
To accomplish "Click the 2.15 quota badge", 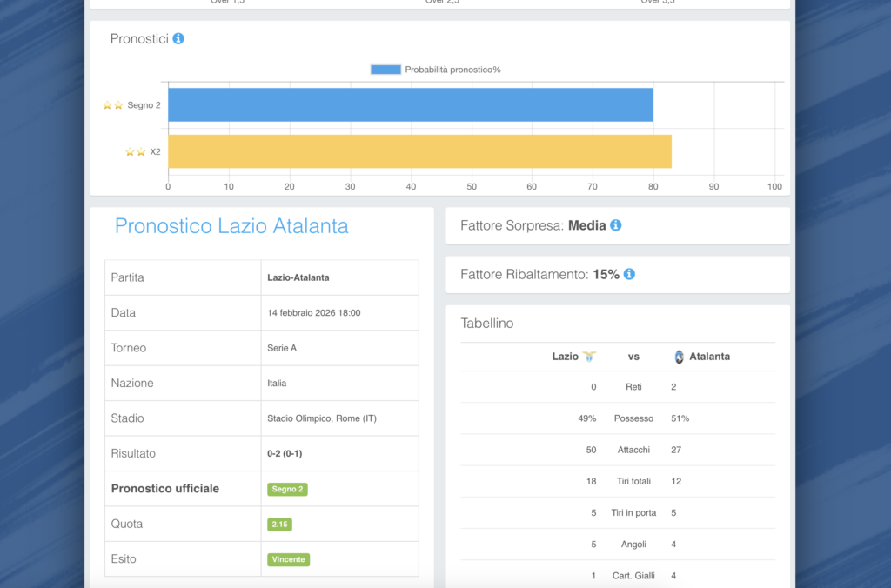I will 279,525.
